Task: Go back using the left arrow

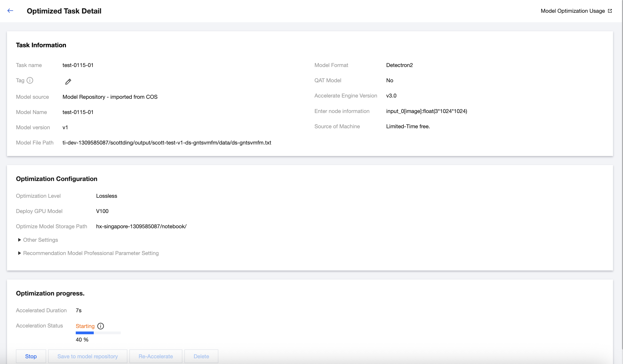Action: click(x=10, y=11)
